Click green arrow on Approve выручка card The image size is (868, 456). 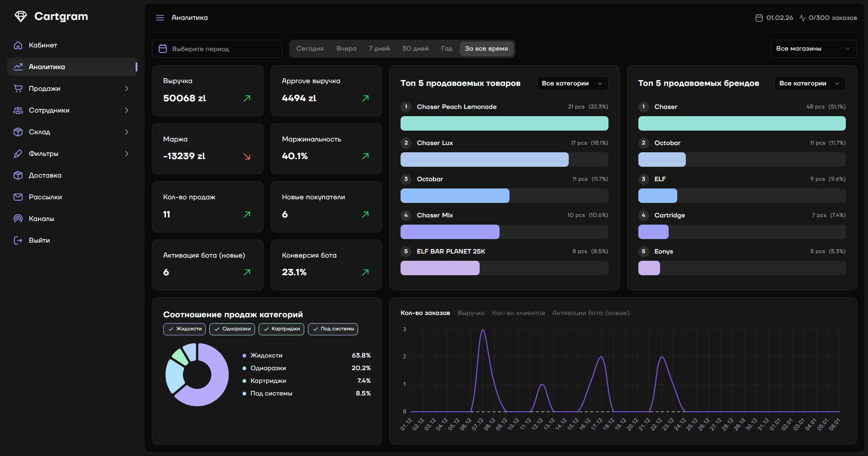tap(365, 98)
